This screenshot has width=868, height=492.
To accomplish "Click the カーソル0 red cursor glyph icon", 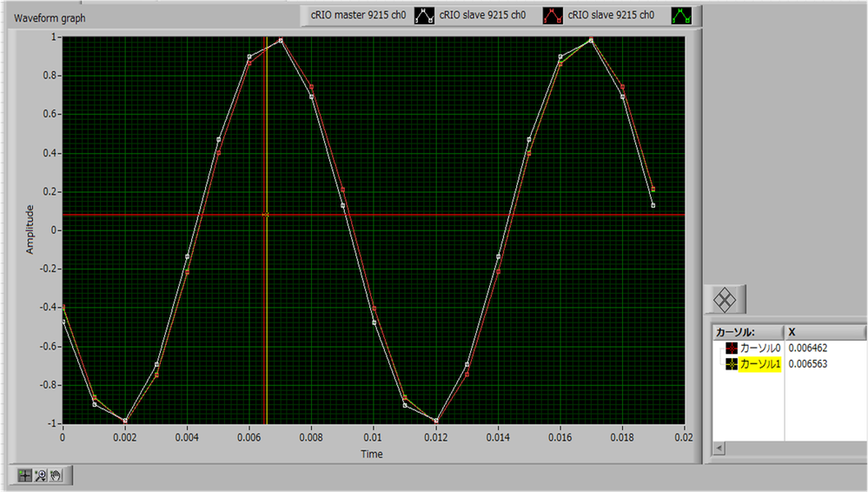I will 732,348.
